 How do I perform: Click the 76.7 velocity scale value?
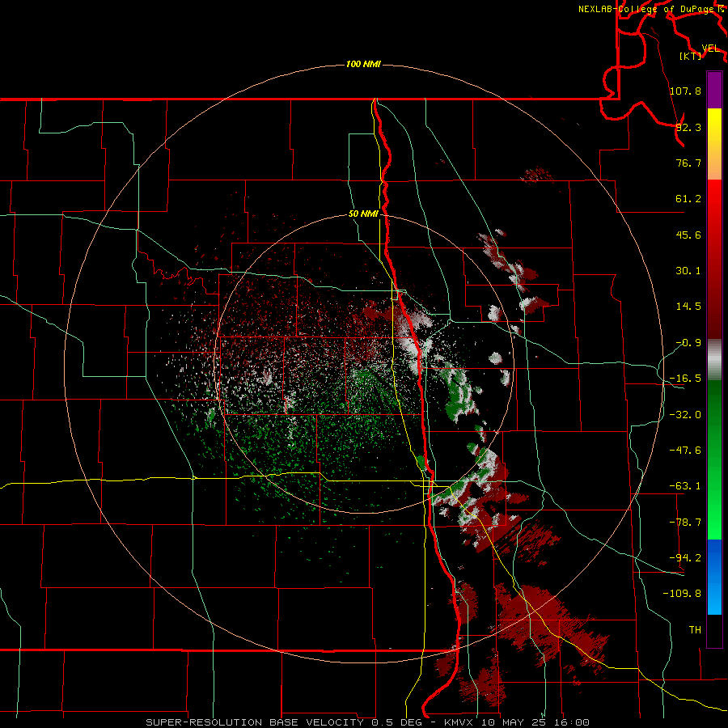click(688, 163)
